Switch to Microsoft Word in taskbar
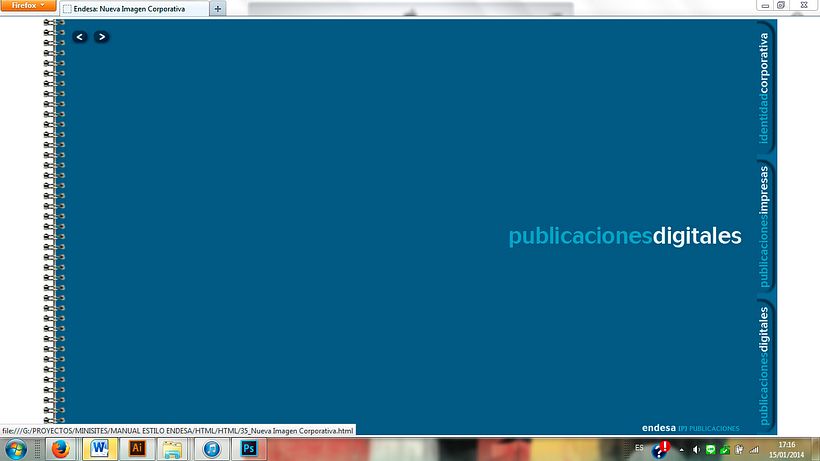820x461 pixels. coord(101,449)
